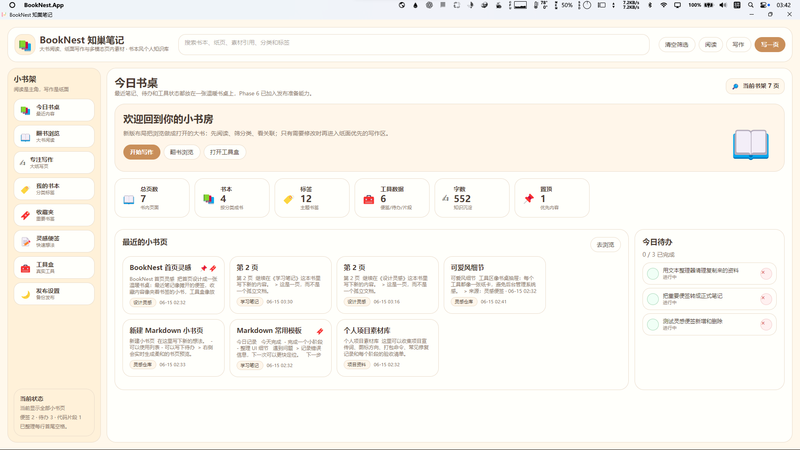Open the 收藏夹 sidebar entry
Viewport: 800px width, 450px height.
click(x=54, y=215)
